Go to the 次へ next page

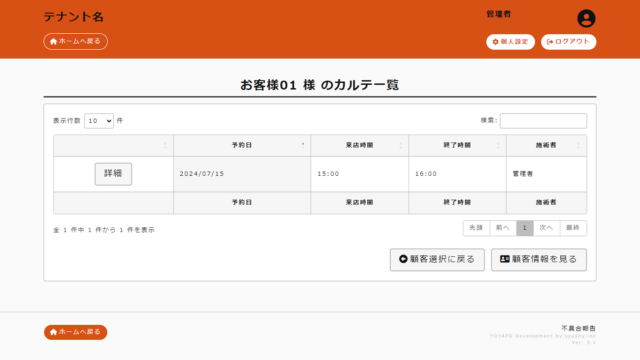547,228
